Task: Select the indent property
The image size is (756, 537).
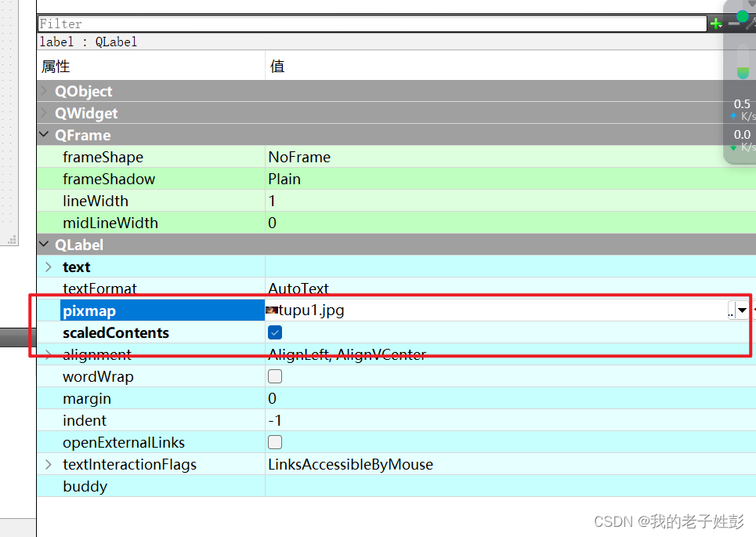Action: pos(85,421)
